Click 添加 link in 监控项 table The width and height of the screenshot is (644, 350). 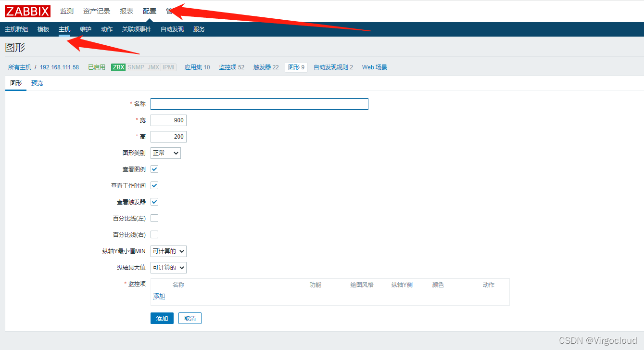pos(159,296)
